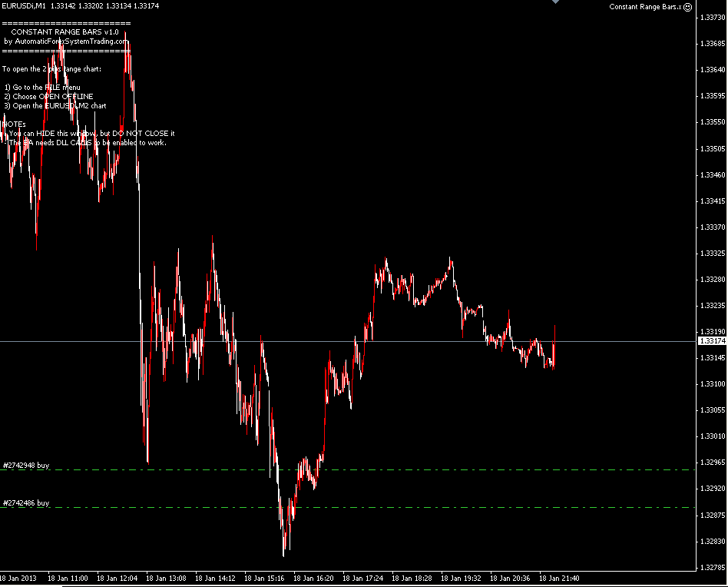Click the 18 Jan 12:04 time axis label
The width and height of the screenshot is (728, 587).
tap(117, 579)
